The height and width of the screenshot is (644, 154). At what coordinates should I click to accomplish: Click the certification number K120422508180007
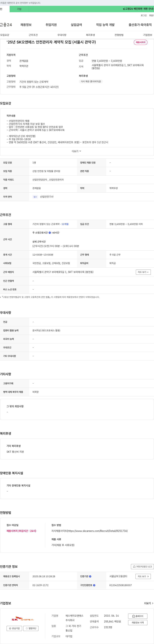tap(121, 585)
